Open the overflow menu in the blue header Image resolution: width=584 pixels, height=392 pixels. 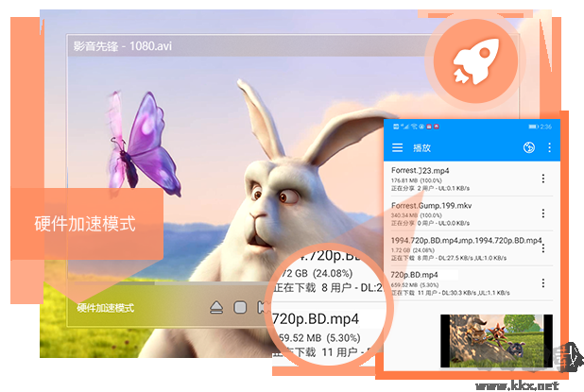549,147
